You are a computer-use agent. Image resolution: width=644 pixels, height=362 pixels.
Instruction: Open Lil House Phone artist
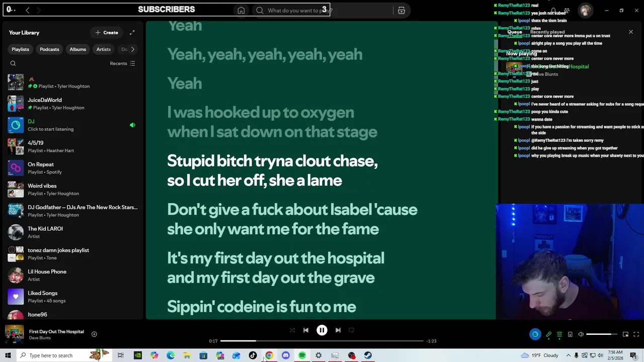73,275
